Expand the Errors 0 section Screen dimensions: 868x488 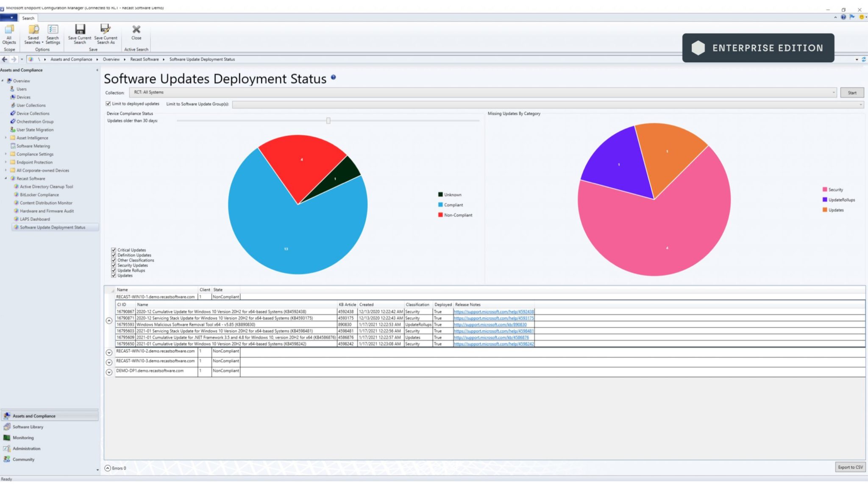tap(108, 468)
